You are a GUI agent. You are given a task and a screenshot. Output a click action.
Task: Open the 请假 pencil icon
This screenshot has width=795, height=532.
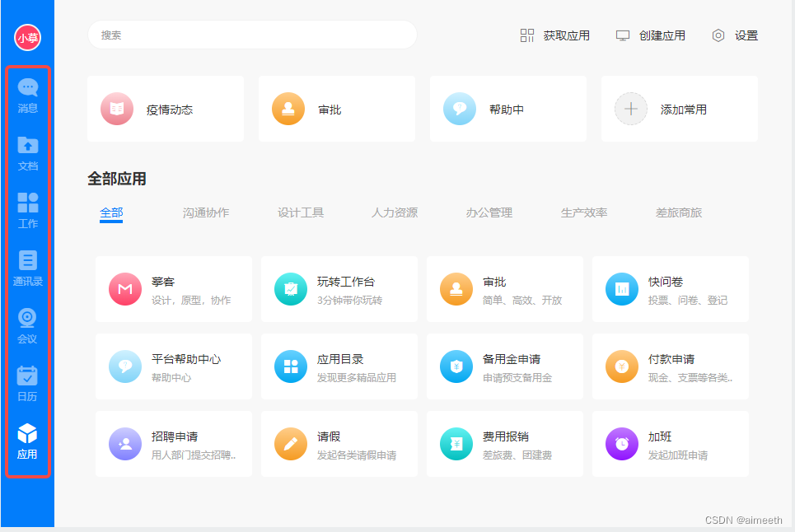click(x=291, y=444)
